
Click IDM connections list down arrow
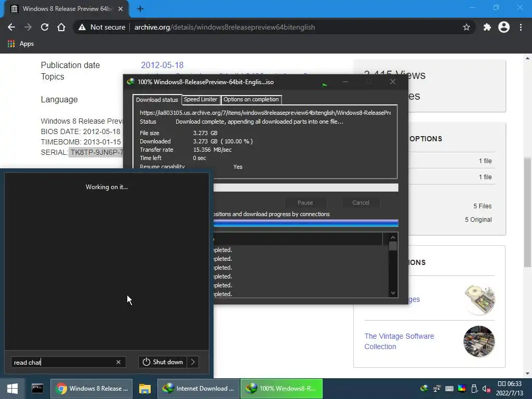pos(393,293)
